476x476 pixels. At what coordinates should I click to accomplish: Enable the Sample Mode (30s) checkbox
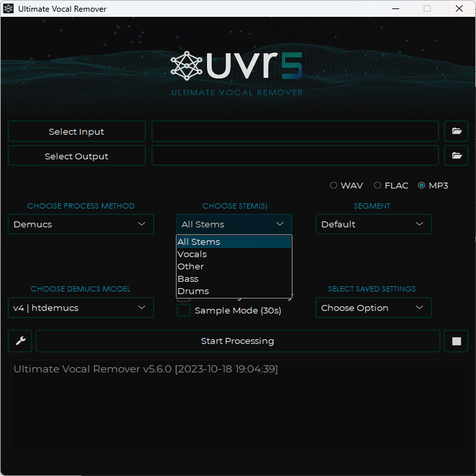pyautogui.click(x=184, y=311)
